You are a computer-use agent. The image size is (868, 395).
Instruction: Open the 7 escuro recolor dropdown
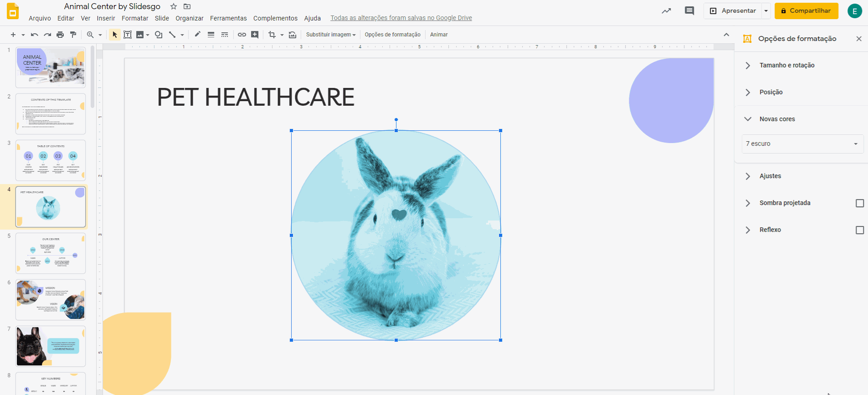[802, 144]
